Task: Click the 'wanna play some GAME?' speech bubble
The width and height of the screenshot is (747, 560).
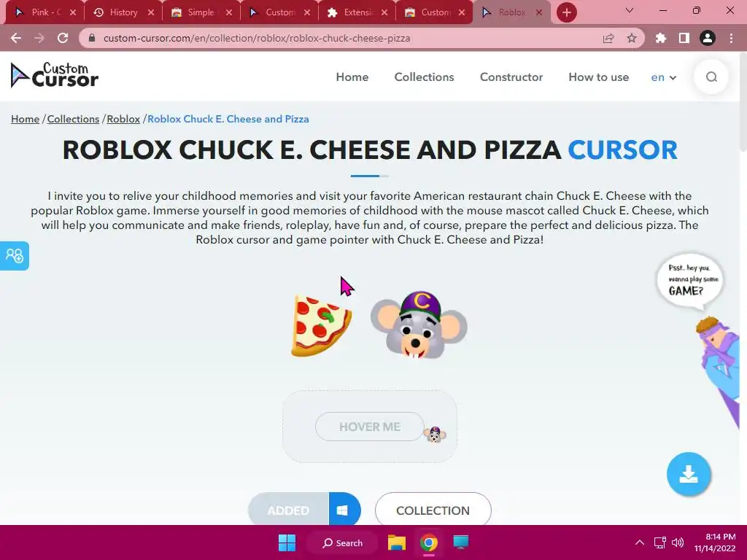Action: coord(689,281)
